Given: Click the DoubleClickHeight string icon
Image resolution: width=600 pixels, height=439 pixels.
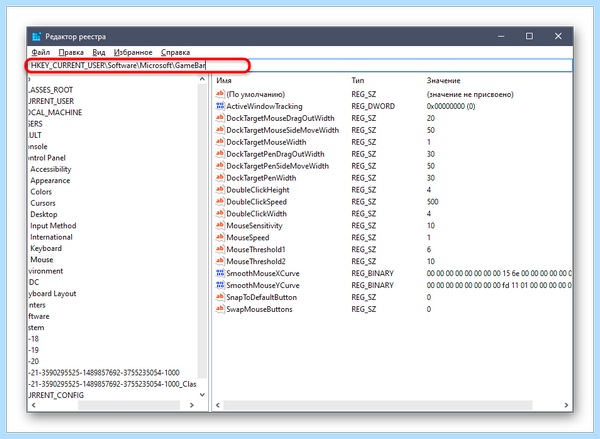Looking at the screenshot, I should click(x=220, y=189).
